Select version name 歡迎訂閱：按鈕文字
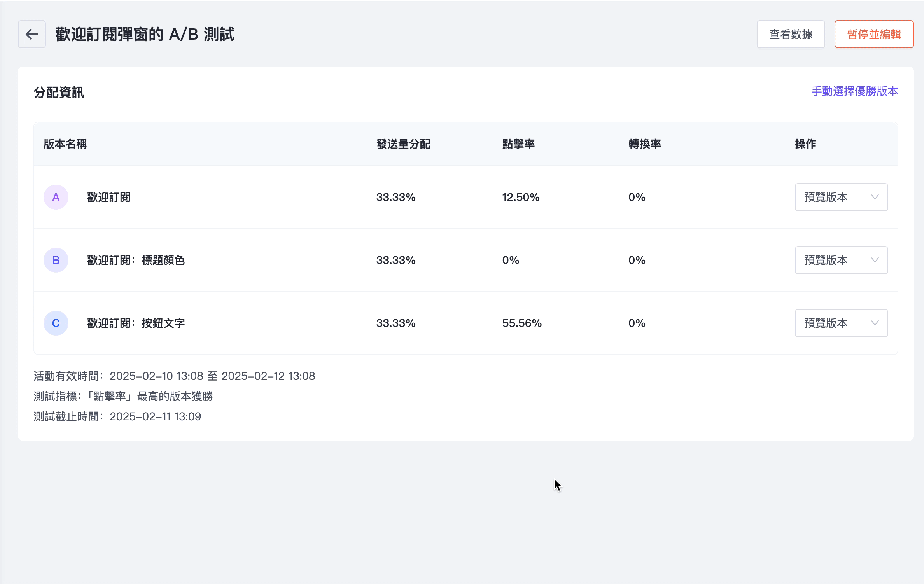This screenshot has height=584, width=924. point(136,323)
